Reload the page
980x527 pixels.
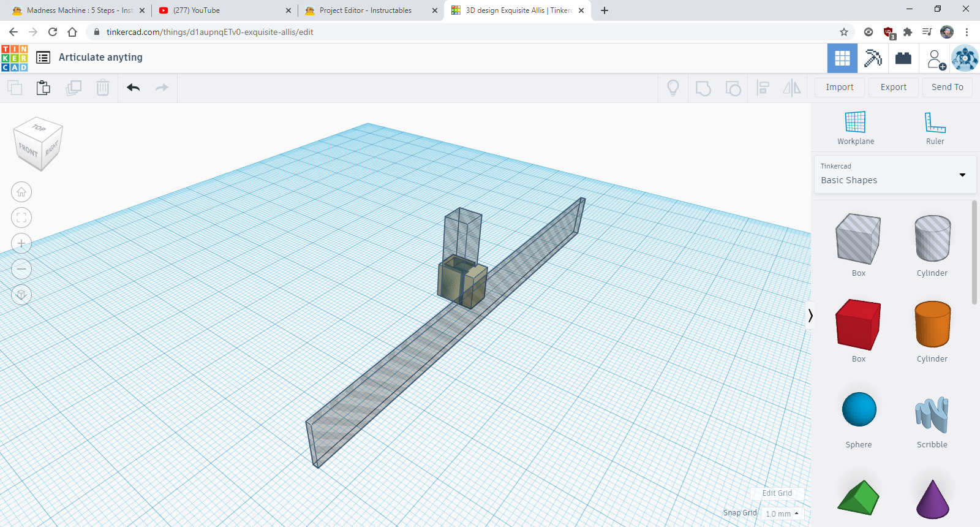coord(53,32)
